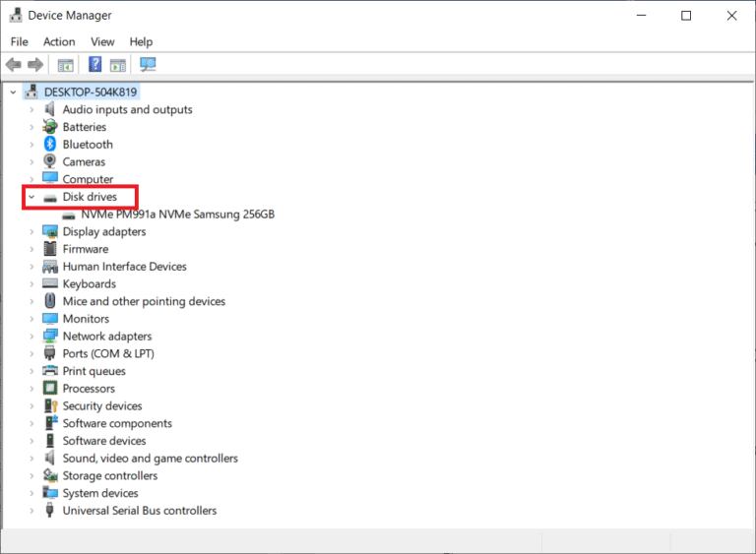
Task: Open the View menu
Action: (102, 42)
